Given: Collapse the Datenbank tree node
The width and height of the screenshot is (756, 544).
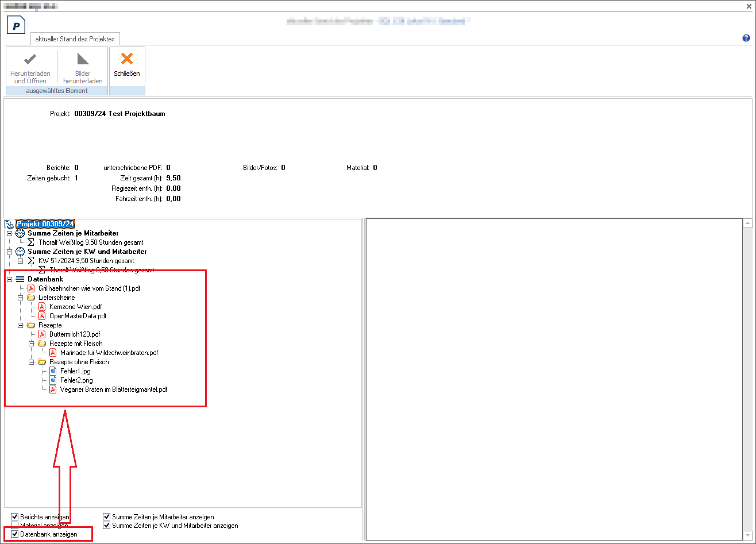Looking at the screenshot, I should click(9, 279).
